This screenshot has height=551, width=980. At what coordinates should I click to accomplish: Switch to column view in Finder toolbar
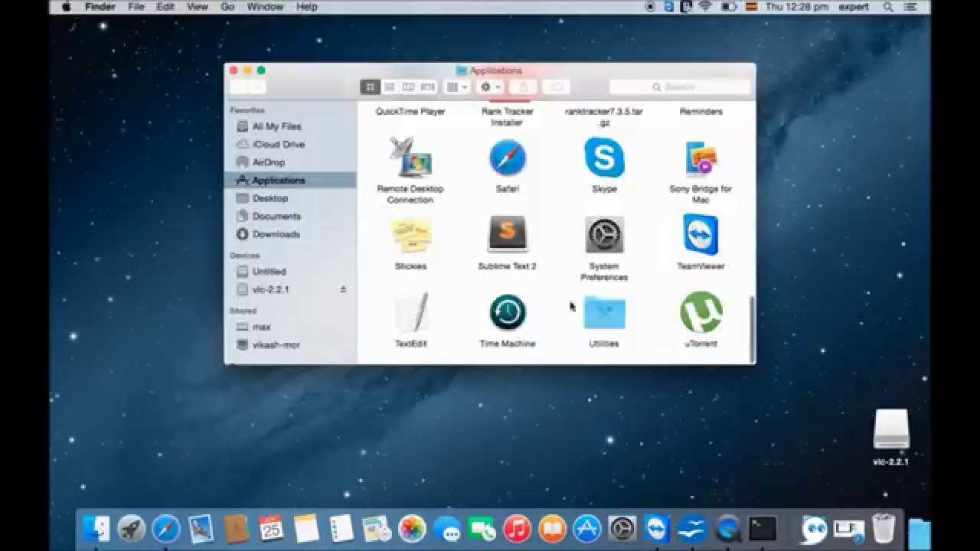click(408, 87)
